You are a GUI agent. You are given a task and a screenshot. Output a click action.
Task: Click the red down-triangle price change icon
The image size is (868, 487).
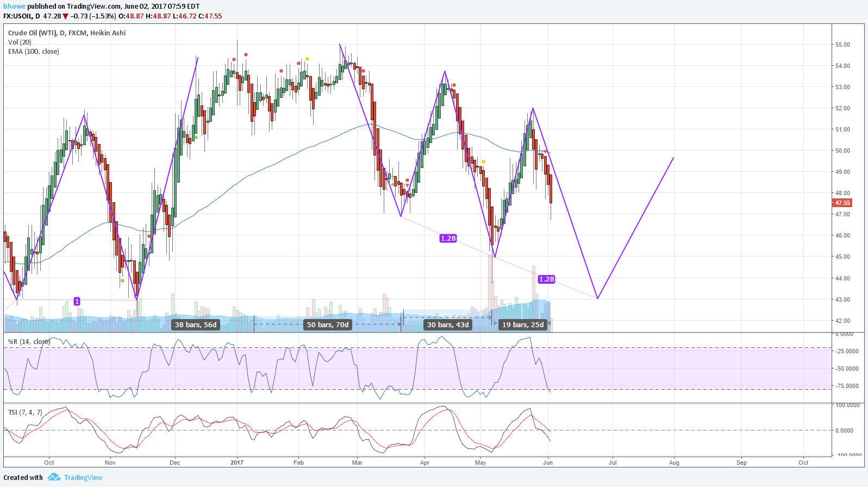click(x=66, y=16)
